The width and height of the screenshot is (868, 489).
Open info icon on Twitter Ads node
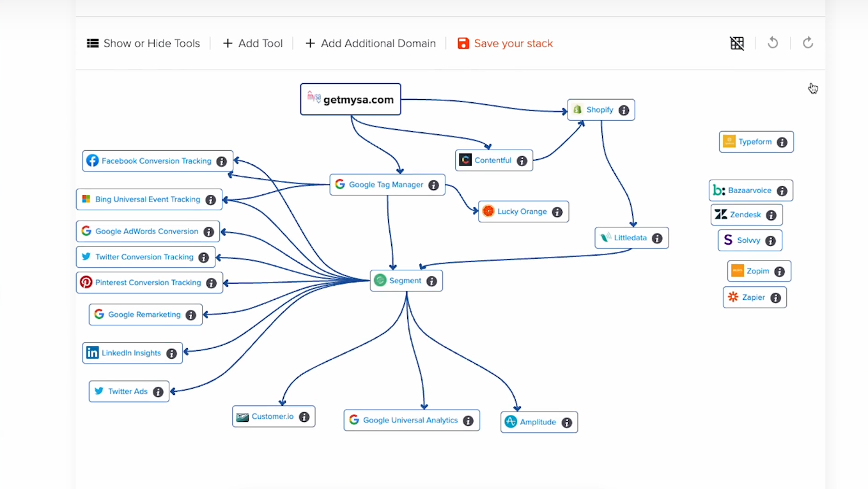(159, 392)
